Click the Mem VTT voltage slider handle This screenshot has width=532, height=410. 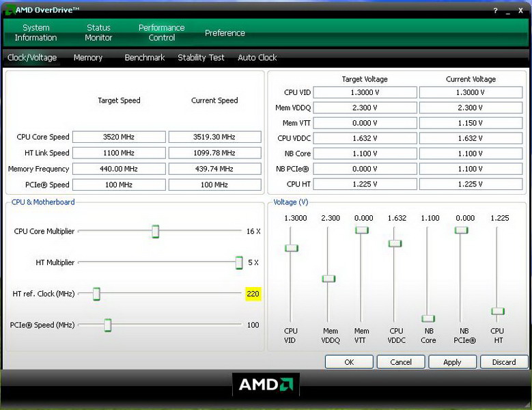click(x=362, y=230)
